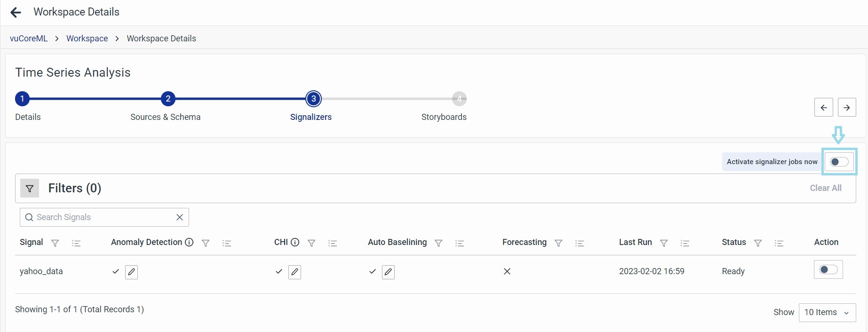Open sort list icon for Status column

tap(779, 243)
